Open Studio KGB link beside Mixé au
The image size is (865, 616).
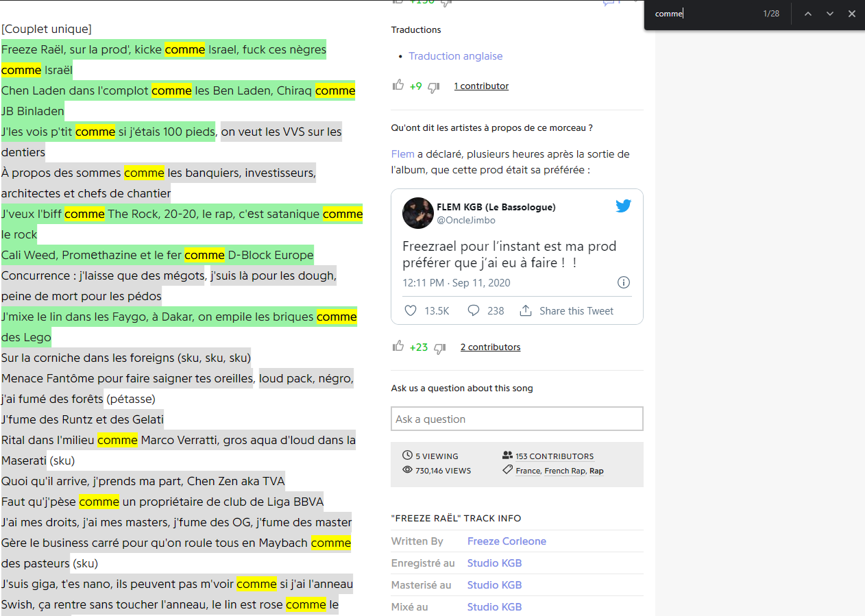point(494,607)
